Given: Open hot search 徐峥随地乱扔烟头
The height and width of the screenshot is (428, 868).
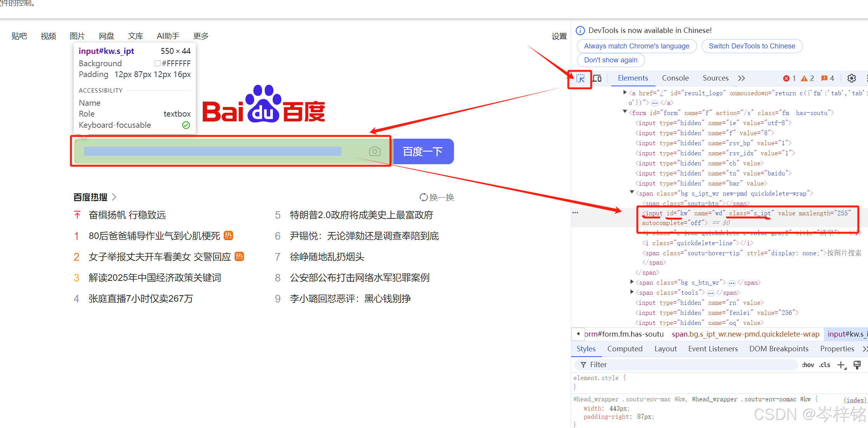Looking at the screenshot, I should (x=327, y=257).
